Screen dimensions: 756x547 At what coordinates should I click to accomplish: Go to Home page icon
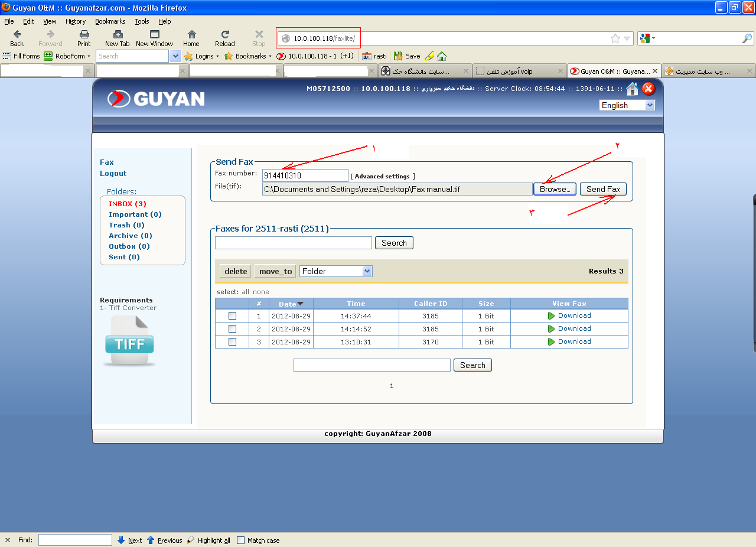tap(191, 38)
